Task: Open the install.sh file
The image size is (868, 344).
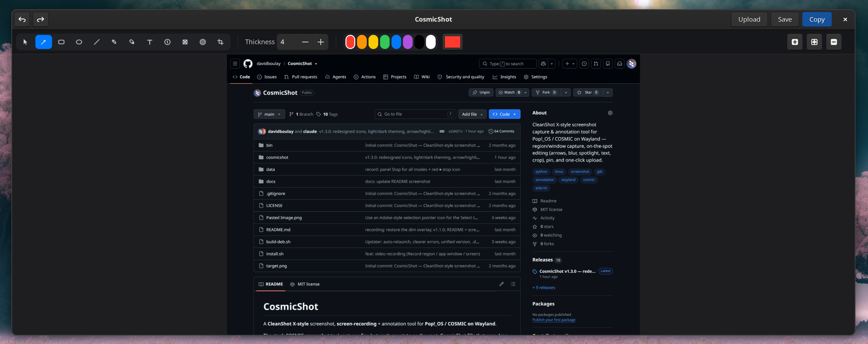Action: (275, 254)
